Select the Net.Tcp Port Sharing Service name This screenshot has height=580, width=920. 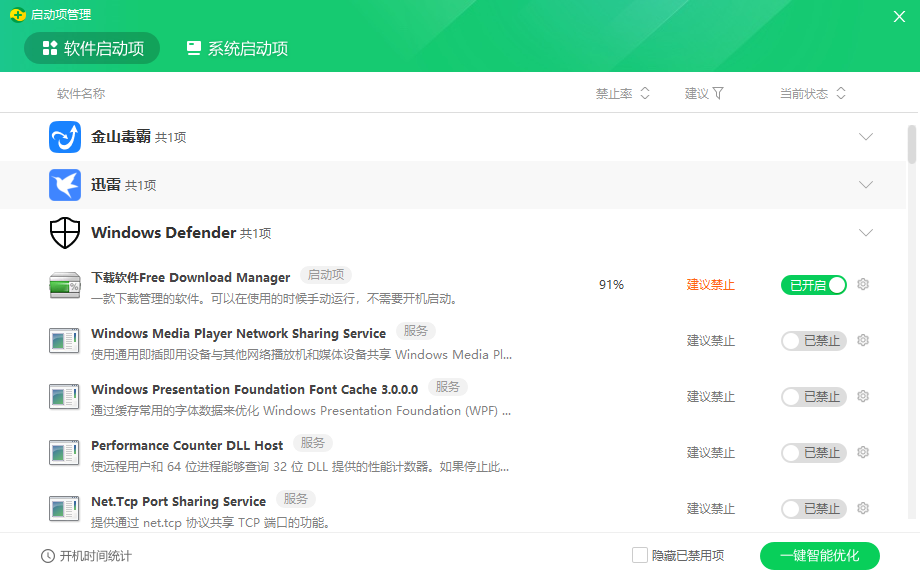click(x=178, y=501)
